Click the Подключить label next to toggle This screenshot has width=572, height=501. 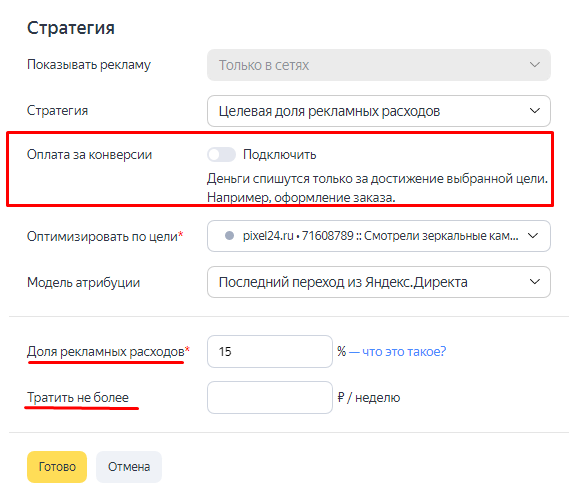pos(279,155)
